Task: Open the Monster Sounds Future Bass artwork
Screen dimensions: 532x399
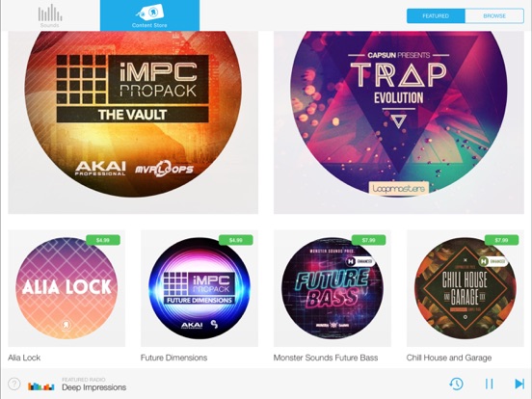Action: click(332, 288)
